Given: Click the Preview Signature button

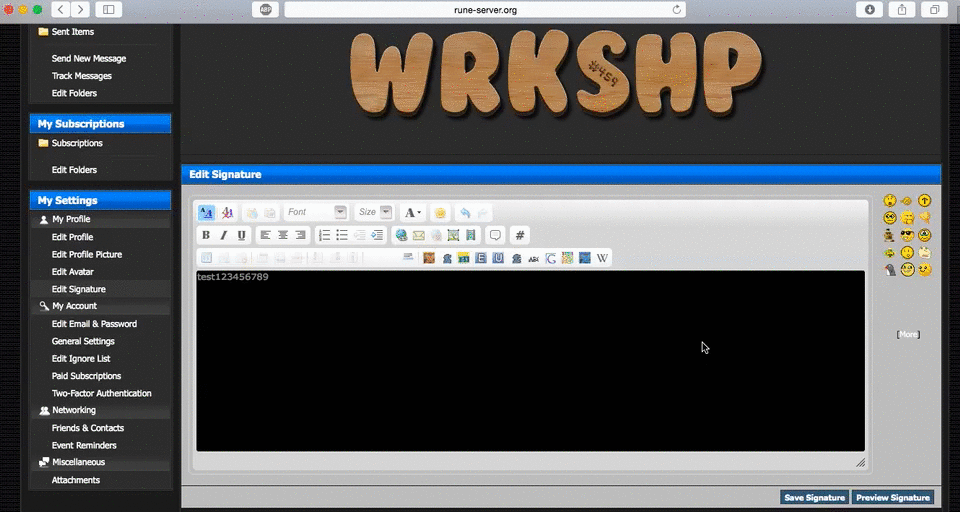Looking at the screenshot, I should [x=893, y=497].
